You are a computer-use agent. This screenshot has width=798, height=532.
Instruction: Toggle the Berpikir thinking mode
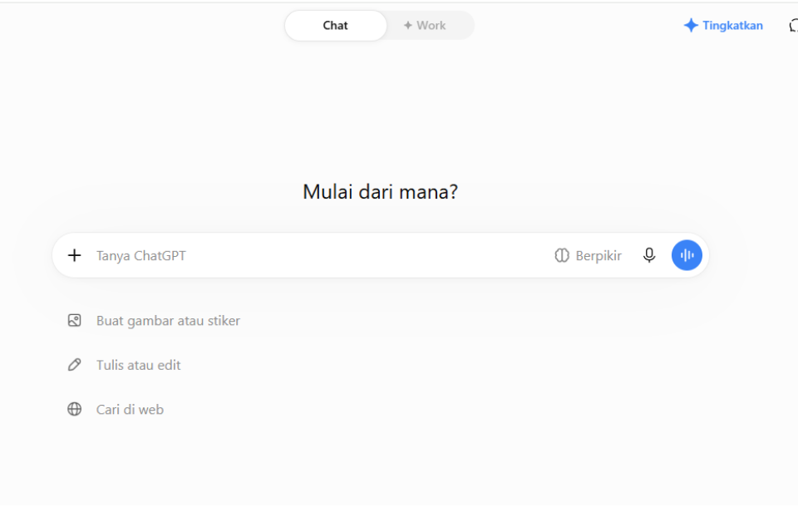coord(588,255)
